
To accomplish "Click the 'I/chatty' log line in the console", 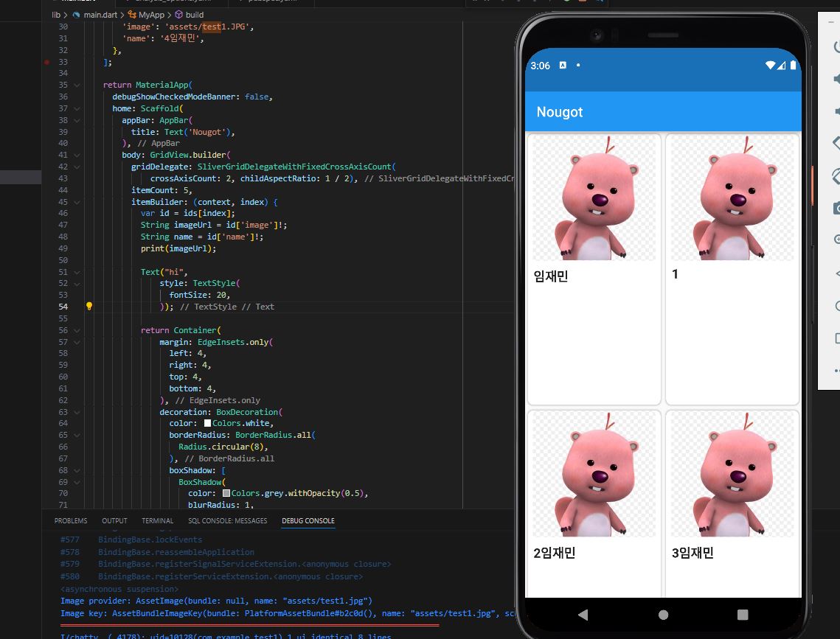I will point(226,636).
